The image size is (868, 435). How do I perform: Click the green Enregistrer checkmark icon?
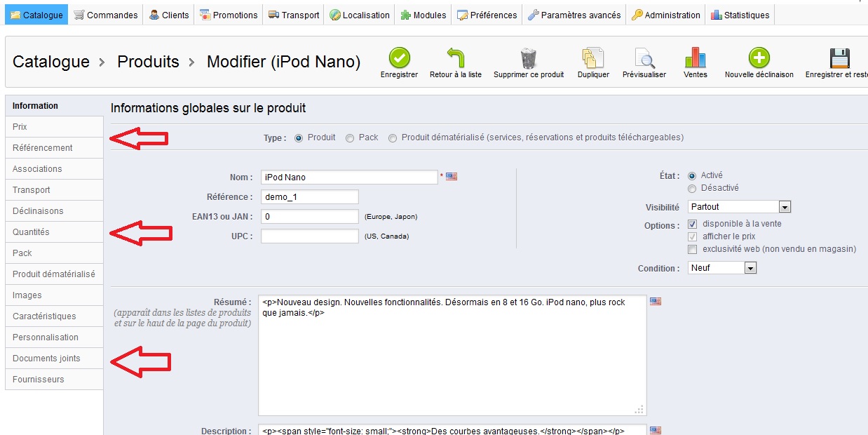(x=400, y=58)
